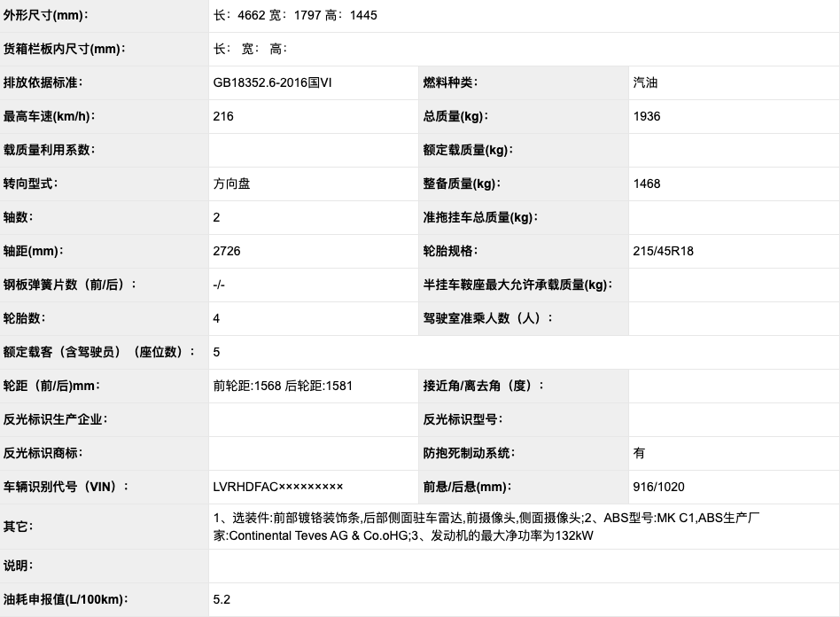Click the curb weight value 1468
The height and width of the screenshot is (617, 840).
645,184
